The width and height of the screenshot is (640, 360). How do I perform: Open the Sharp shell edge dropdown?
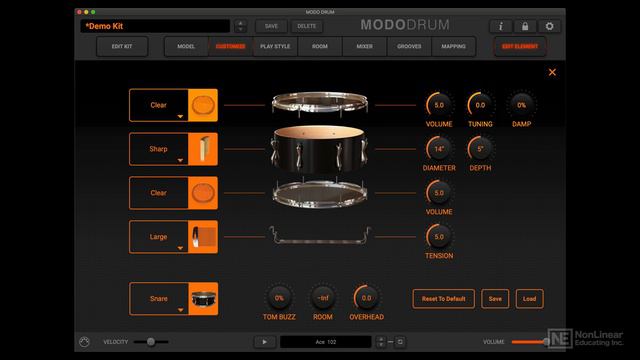coord(159,149)
